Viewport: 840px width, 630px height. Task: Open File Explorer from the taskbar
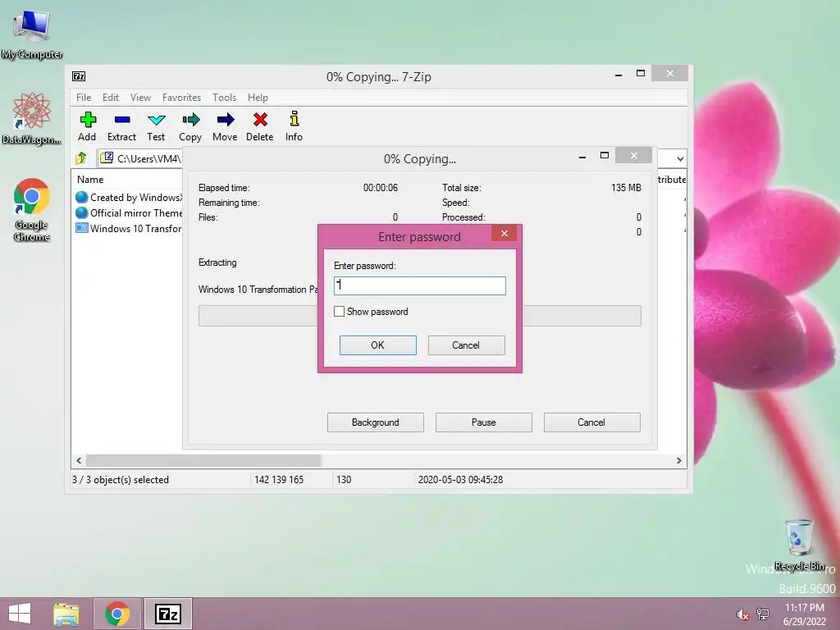[66, 614]
